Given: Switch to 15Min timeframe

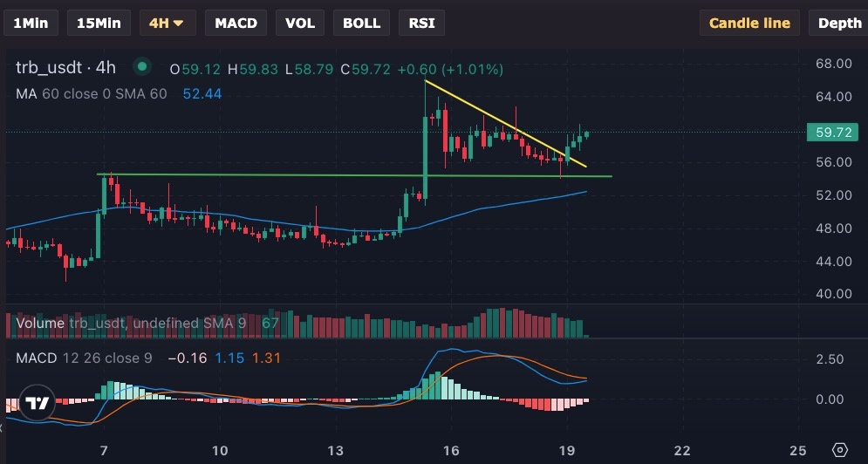Looking at the screenshot, I should pyautogui.click(x=99, y=24).
